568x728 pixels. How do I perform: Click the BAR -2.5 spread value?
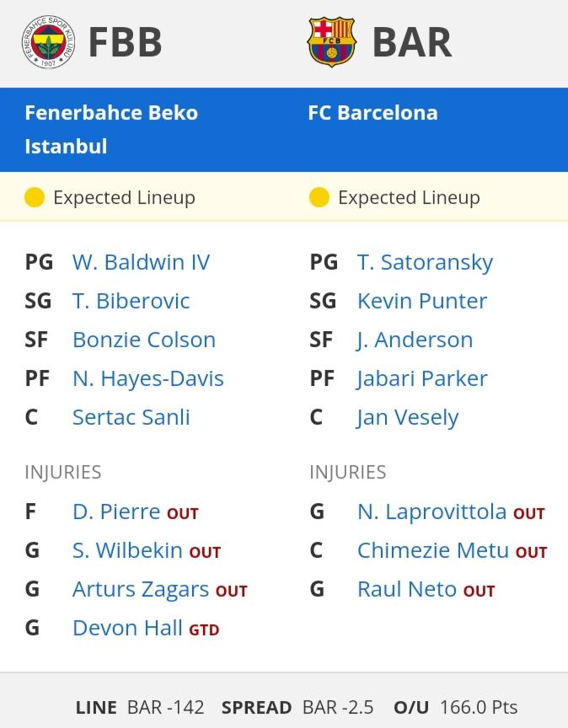pyautogui.click(x=338, y=708)
